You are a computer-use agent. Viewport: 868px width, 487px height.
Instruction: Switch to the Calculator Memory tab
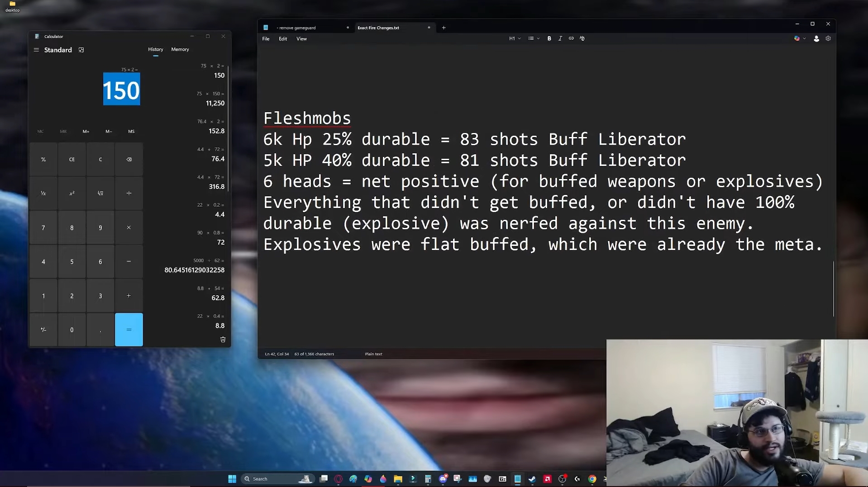click(180, 50)
